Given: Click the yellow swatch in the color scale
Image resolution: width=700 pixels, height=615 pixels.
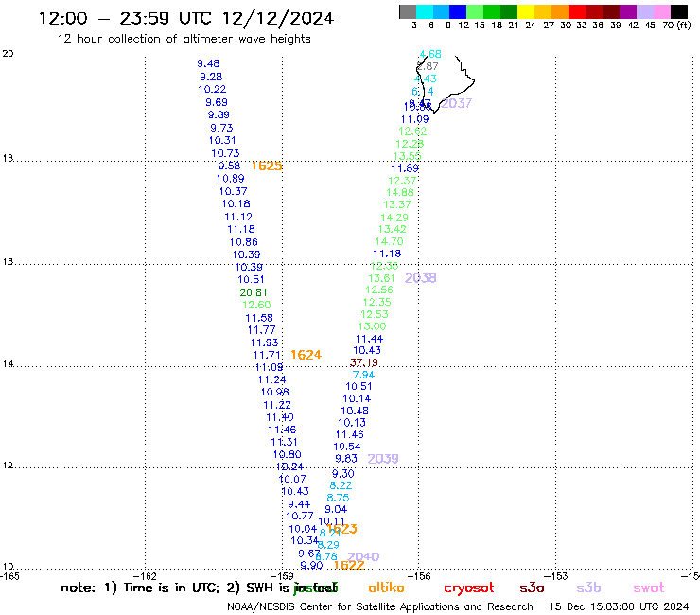Looking at the screenshot, I should pos(526,11).
